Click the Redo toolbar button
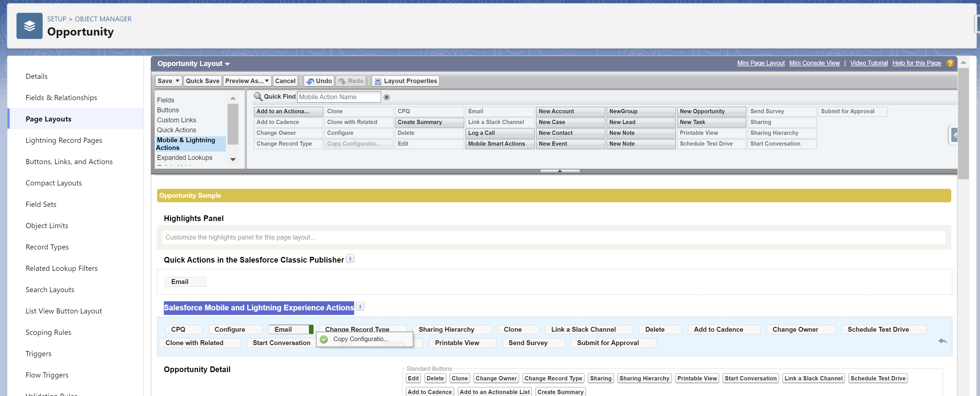This screenshot has height=396, width=980. pyautogui.click(x=351, y=81)
